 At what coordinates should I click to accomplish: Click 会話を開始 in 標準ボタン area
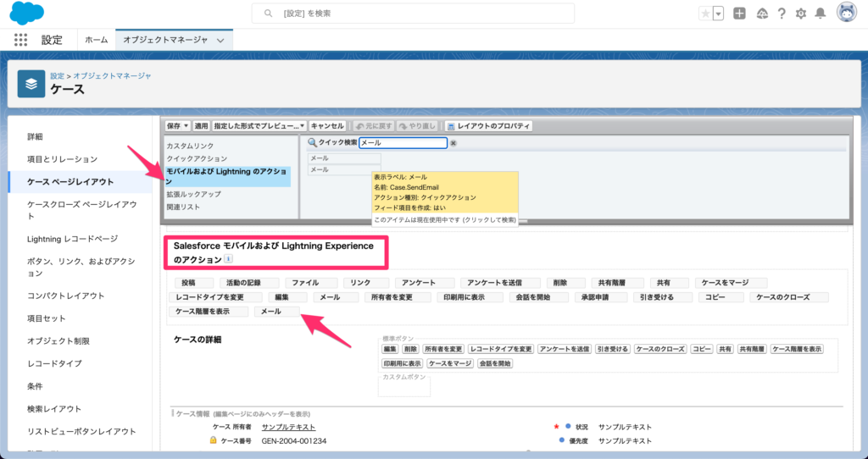[495, 363]
